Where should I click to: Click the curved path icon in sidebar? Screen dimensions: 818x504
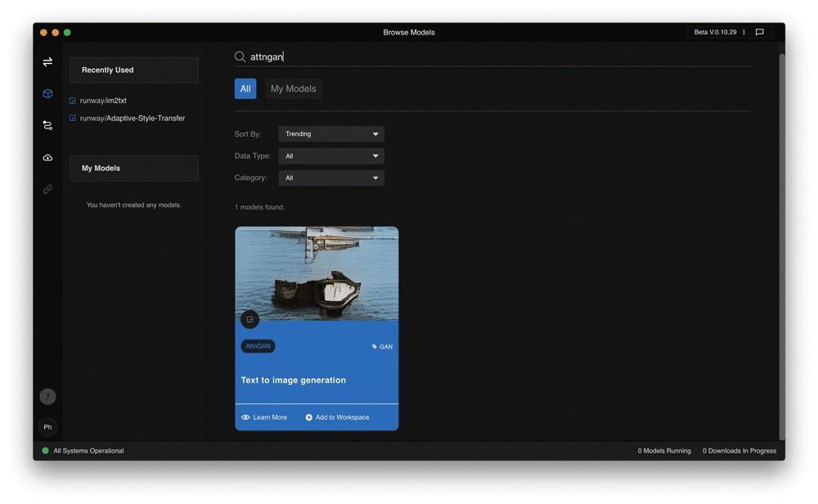coord(47,125)
